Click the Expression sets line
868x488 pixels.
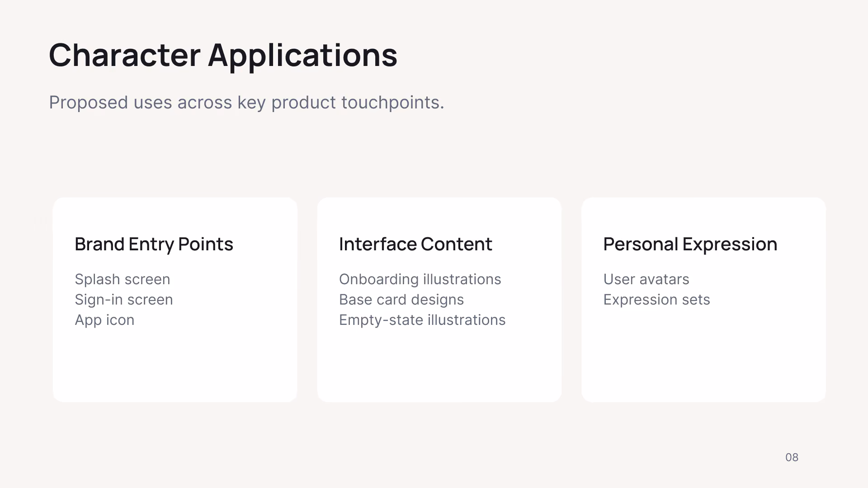click(x=656, y=300)
